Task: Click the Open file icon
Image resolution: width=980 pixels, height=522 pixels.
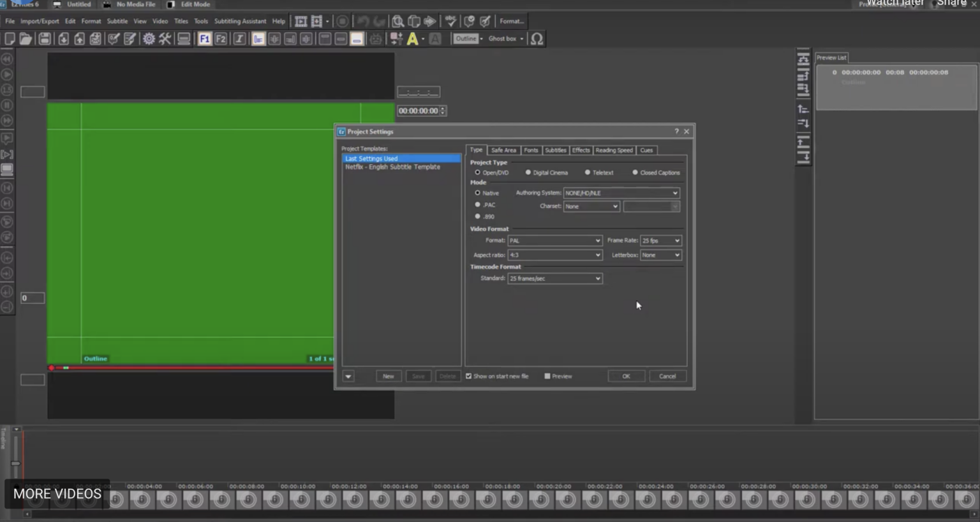Action: point(26,39)
